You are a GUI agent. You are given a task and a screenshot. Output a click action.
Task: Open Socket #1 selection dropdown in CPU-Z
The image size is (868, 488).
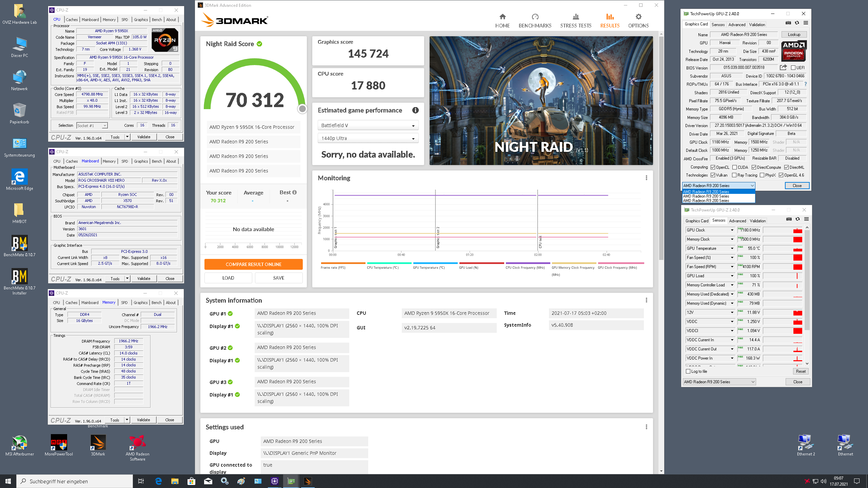pos(92,125)
